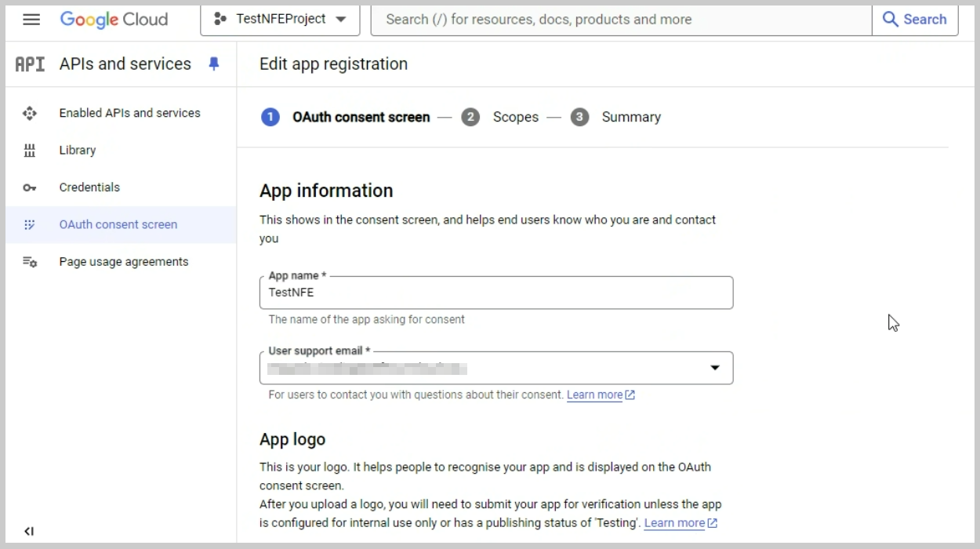This screenshot has height=549, width=980.
Task: Click the App information heading
Action: coord(326,191)
